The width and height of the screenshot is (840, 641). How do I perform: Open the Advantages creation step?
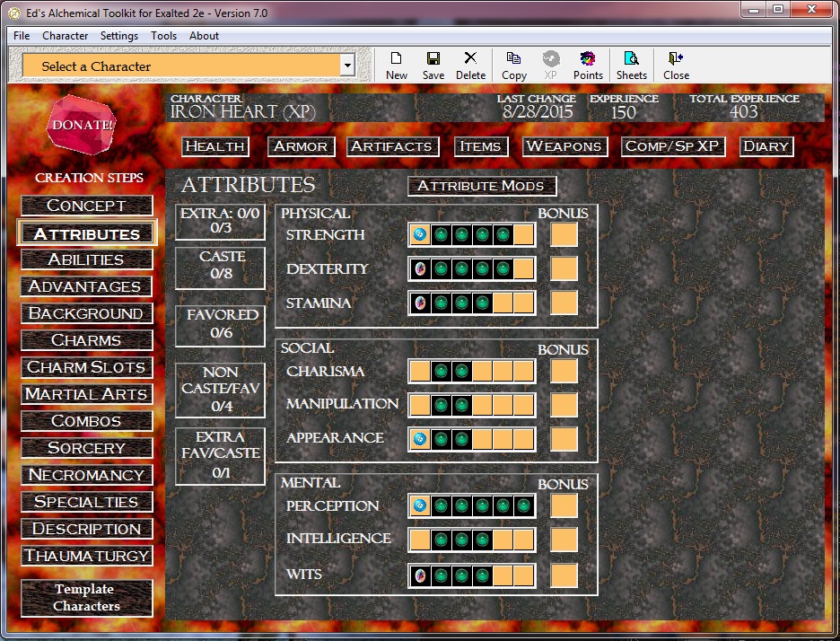point(87,286)
